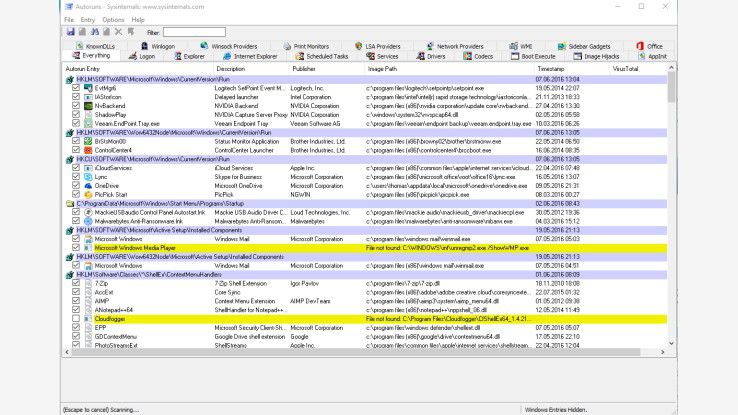Uncheck the EvtMgr6 autorun checkbox
Viewport: 738px width, 415px height.
[x=76, y=87]
